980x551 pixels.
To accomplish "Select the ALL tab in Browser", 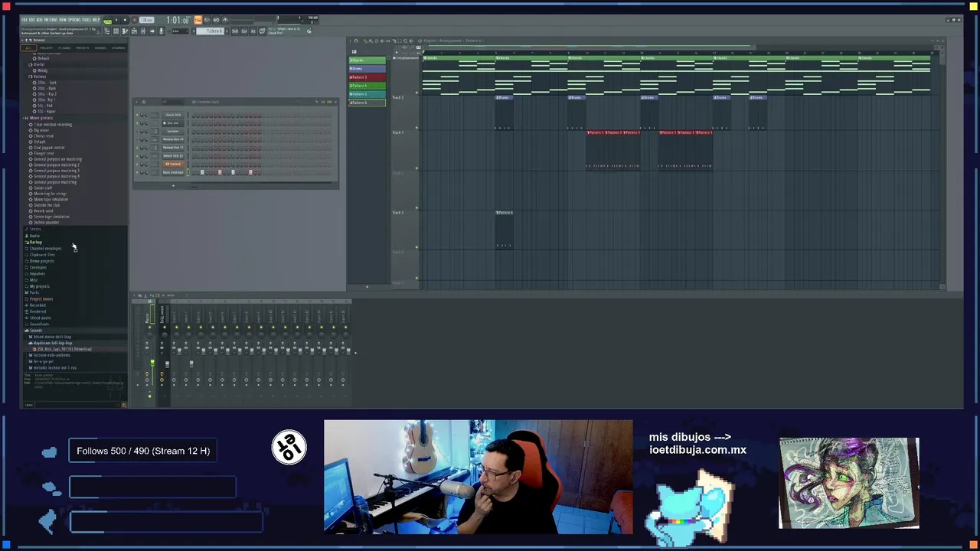I will 28,47.
